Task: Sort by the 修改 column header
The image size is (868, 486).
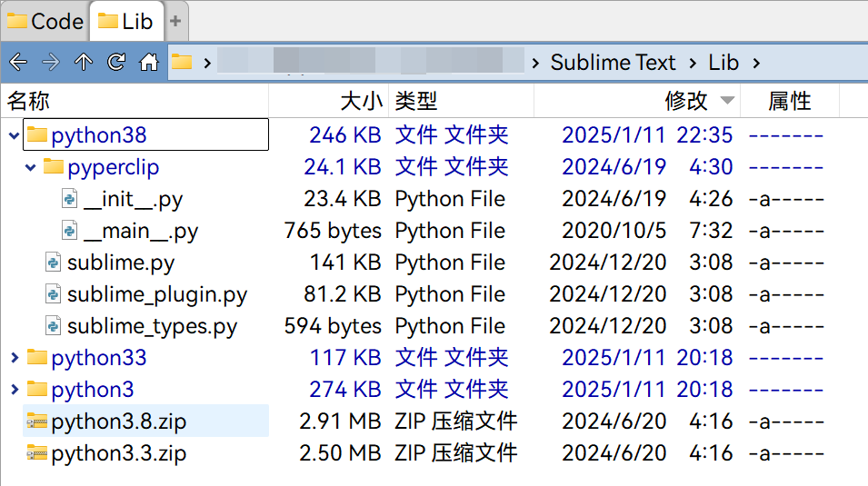Action: [x=637, y=101]
